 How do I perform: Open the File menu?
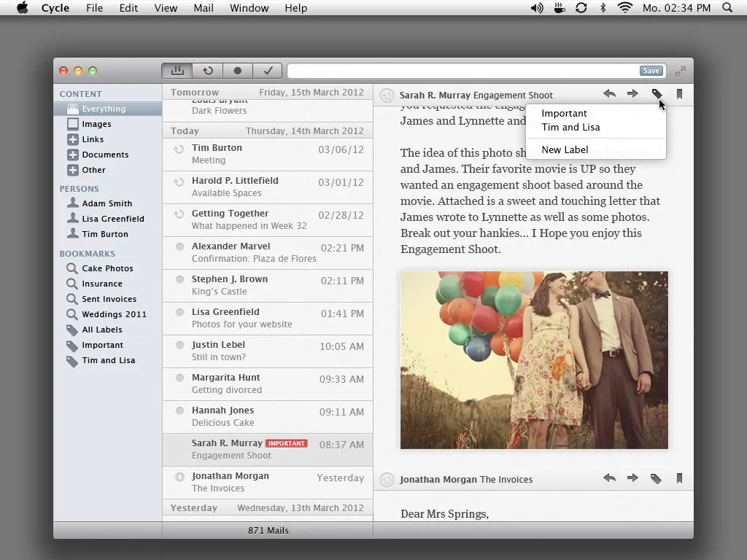[x=94, y=8]
